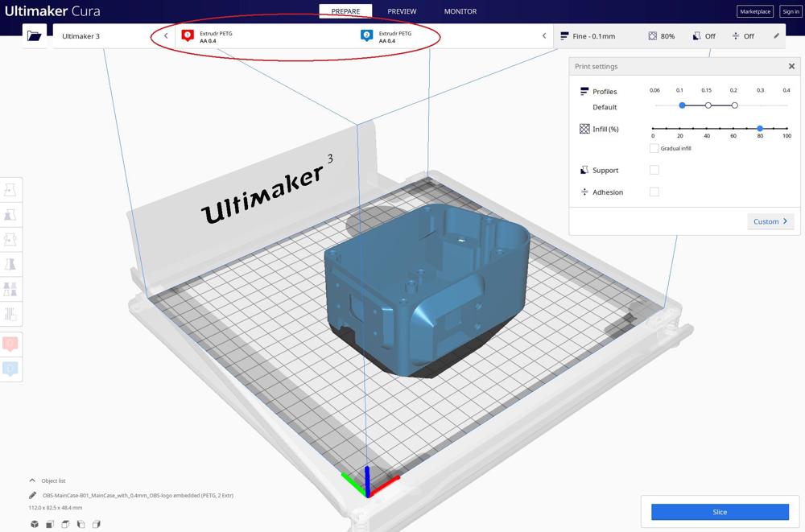Screen dimensions: 805x532
Task: Open file via the folder icon
Action: click(35, 36)
